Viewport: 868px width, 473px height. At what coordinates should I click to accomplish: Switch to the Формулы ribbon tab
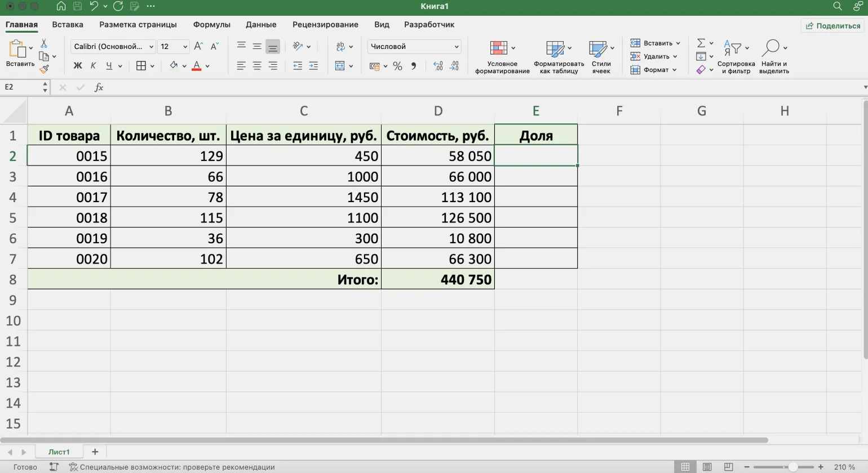211,25
